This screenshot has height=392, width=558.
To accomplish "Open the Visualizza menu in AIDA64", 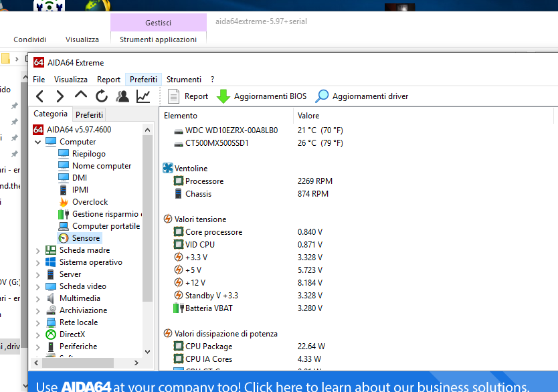I will [71, 80].
